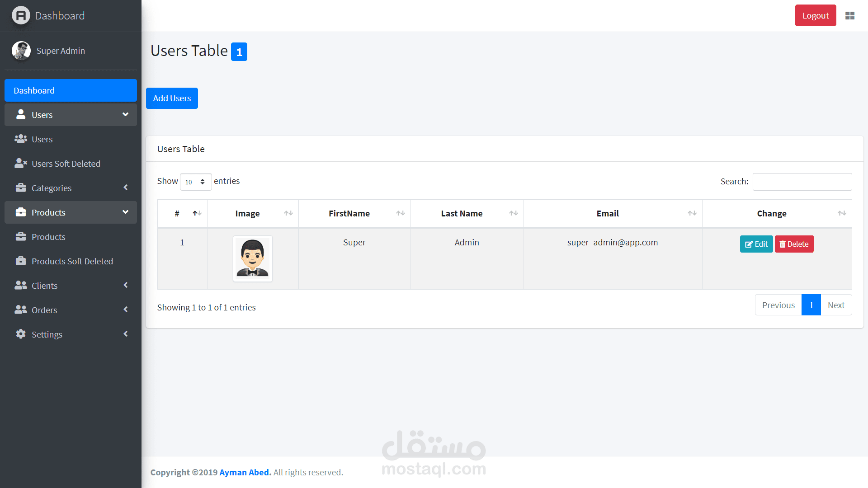Click Edit for super admin user

pos(756,244)
